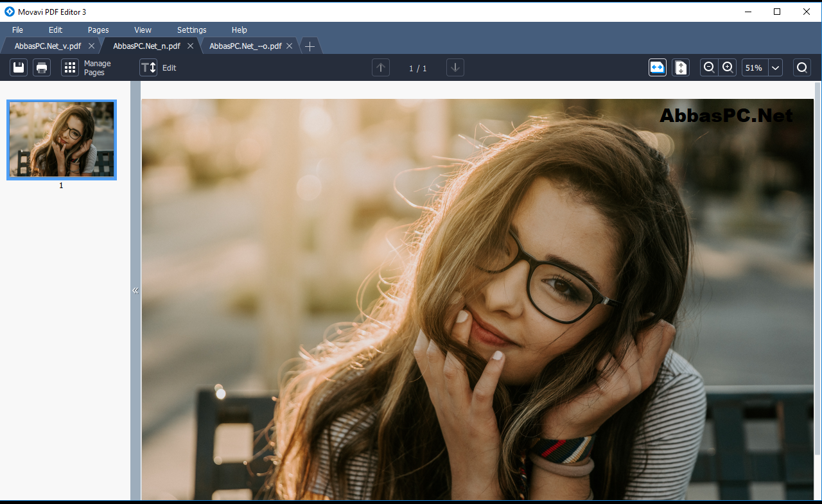Close the AbbasPC.Net_n.pdf tab

click(x=191, y=46)
